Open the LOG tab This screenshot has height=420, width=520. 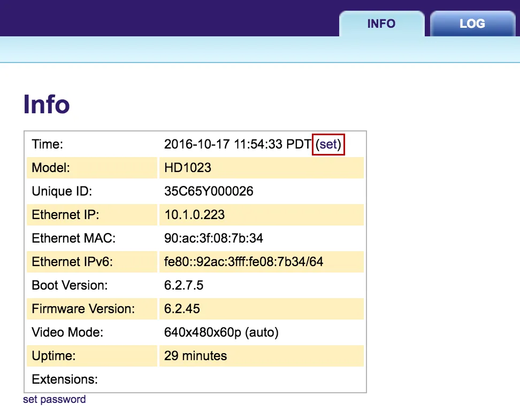472,24
